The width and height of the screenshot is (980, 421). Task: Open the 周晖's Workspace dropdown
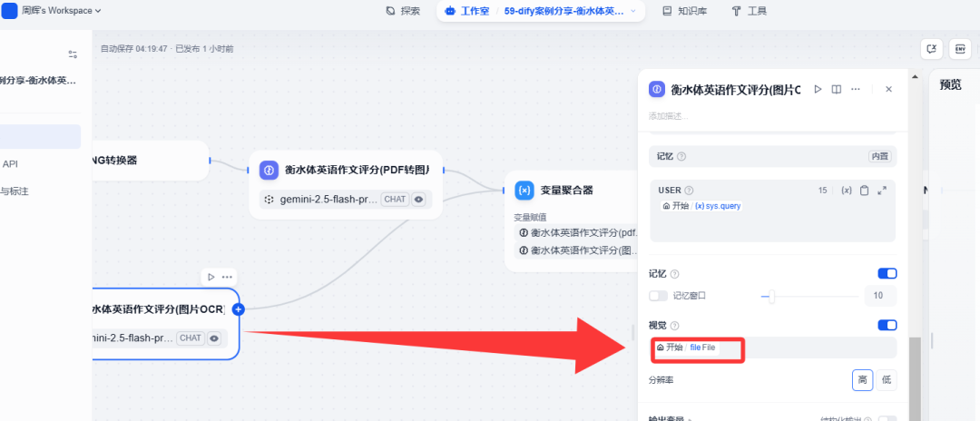[x=62, y=11]
